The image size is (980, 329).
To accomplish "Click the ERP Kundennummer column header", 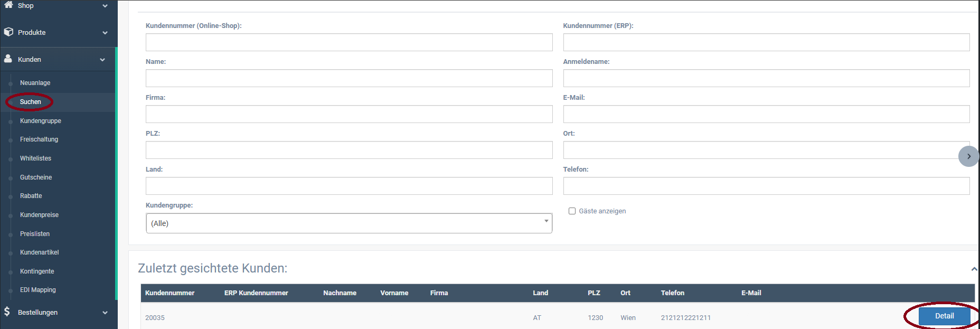I will (x=256, y=293).
